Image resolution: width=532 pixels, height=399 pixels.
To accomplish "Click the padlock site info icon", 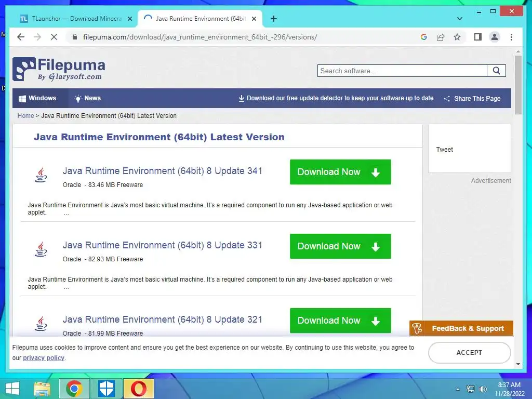I will pos(75,37).
